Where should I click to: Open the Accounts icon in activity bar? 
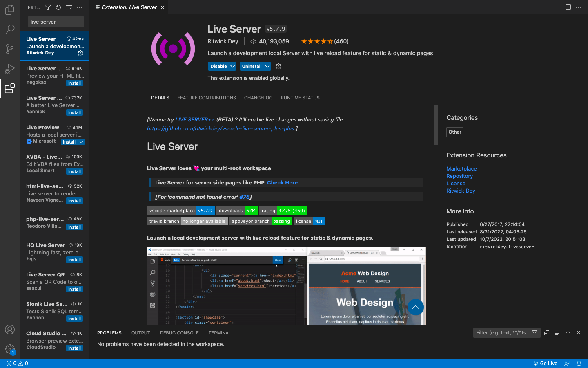10,330
